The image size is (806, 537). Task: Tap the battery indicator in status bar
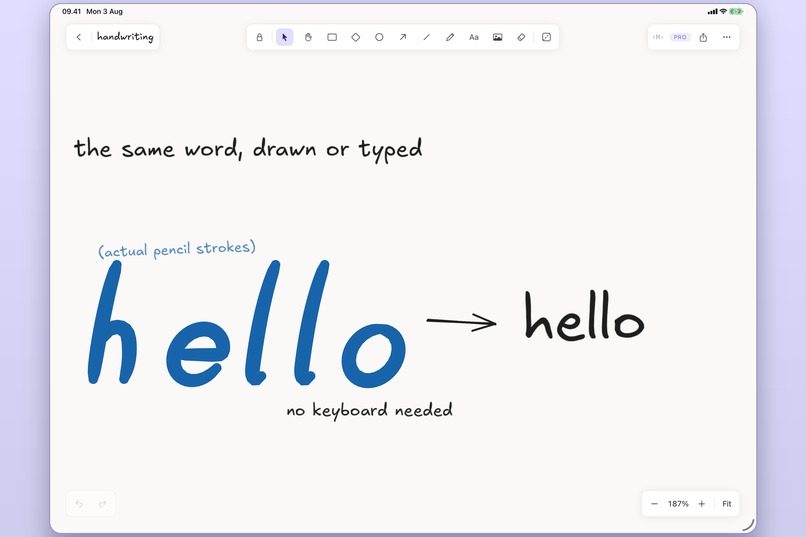736,11
